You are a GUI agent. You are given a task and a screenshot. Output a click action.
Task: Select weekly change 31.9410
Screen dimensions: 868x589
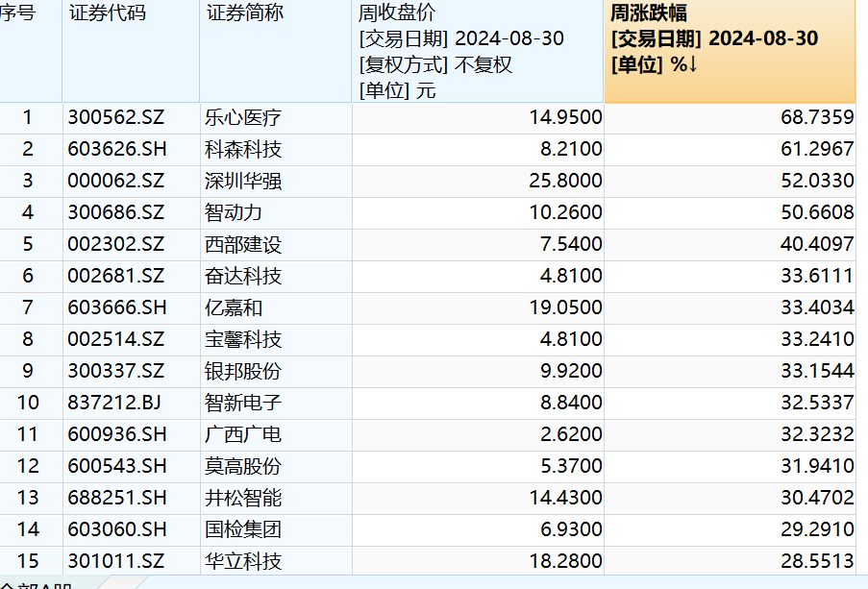817,466
